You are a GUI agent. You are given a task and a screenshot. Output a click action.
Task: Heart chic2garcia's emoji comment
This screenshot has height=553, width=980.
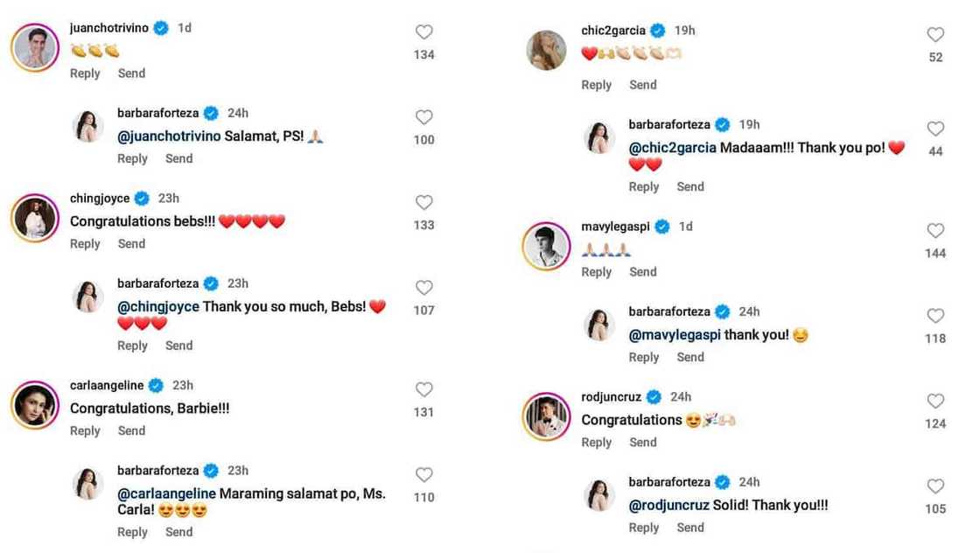pyautogui.click(x=935, y=35)
